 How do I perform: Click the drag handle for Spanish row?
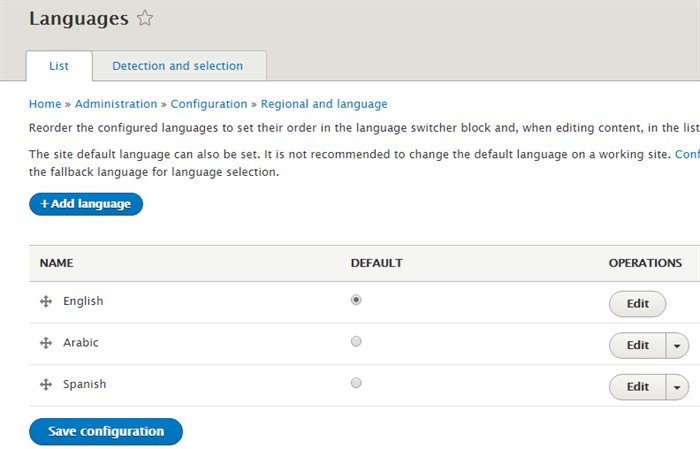[x=46, y=385]
